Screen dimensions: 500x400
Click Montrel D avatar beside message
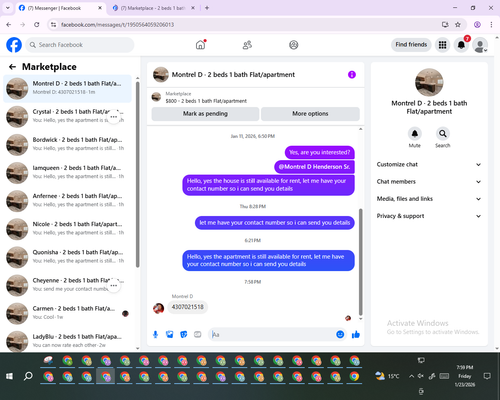(158, 308)
